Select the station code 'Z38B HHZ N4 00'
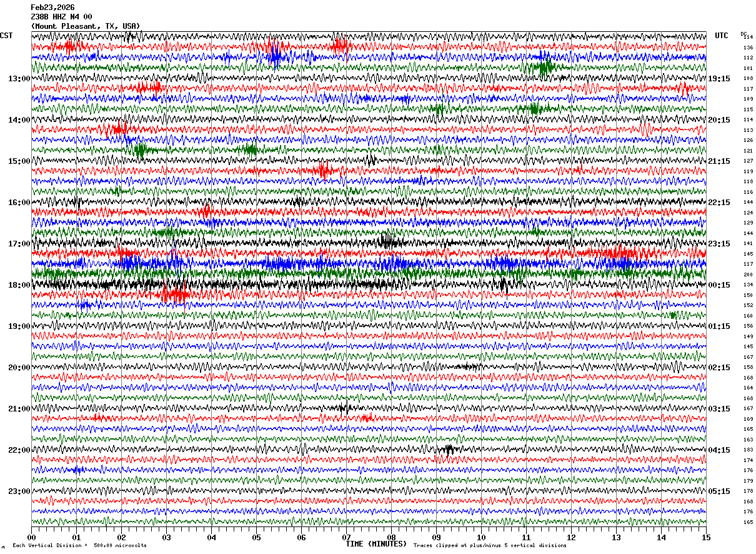This screenshot has width=756, height=554. click(61, 17)
